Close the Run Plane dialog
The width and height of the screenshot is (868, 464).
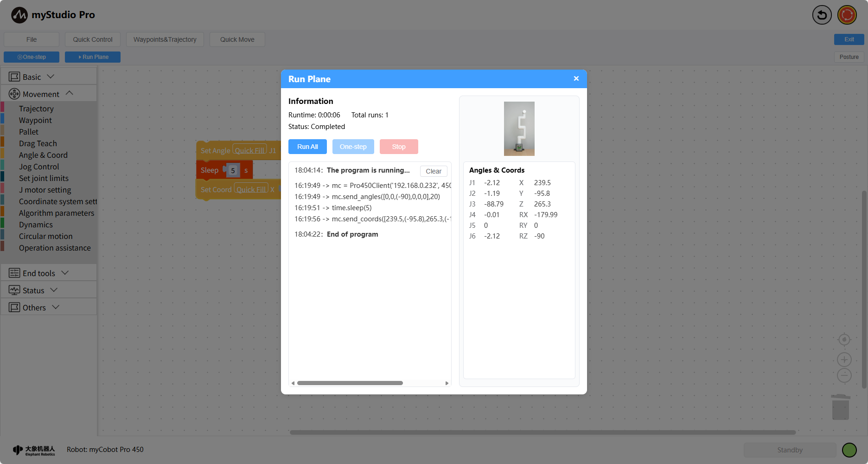point(576,79)
